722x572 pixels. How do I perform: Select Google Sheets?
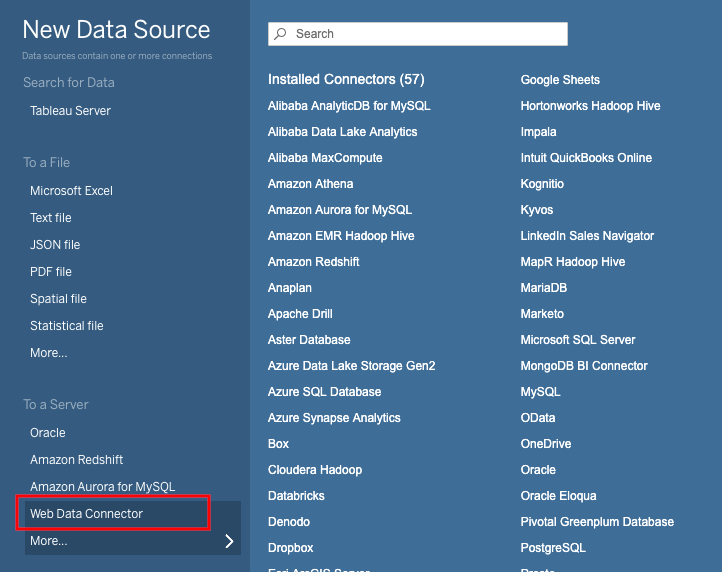pyautogui.click(x=560, y=80)
